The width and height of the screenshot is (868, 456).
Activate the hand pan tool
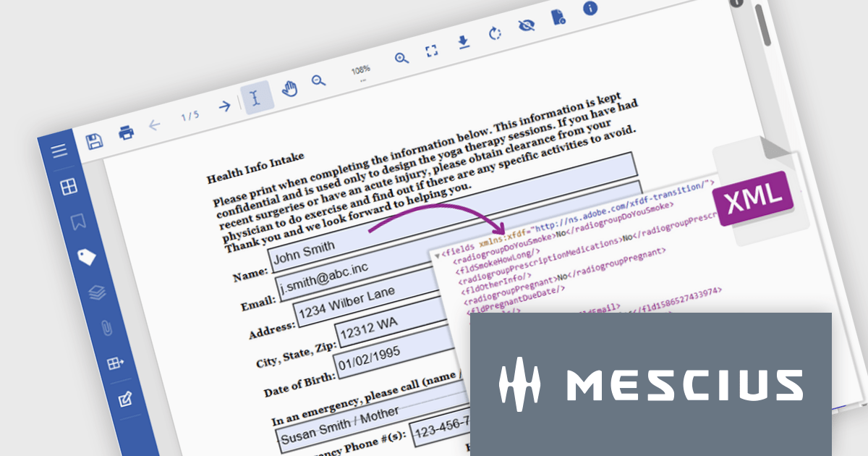coord(289,88)
